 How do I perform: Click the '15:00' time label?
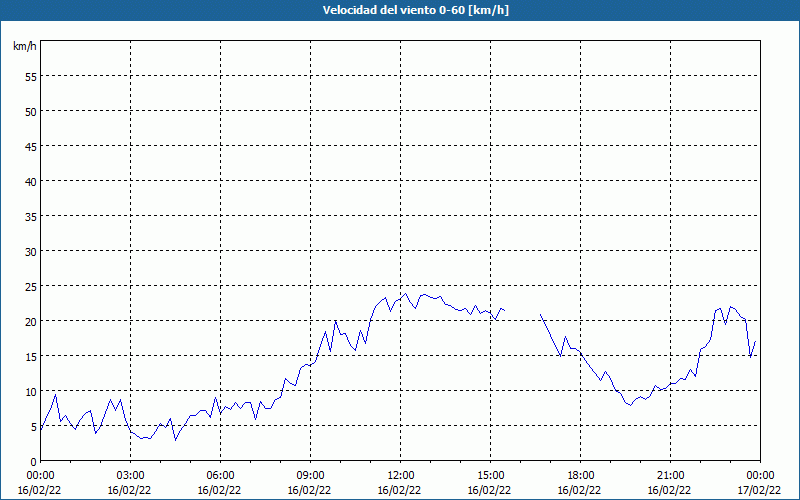[x=490, y=476]
